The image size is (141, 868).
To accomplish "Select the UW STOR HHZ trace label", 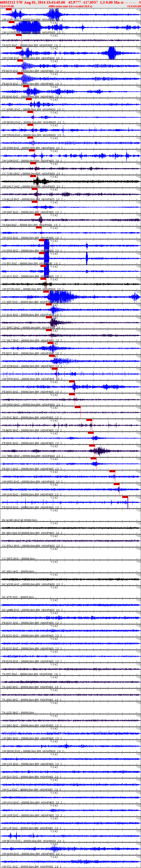I will (33, 289).
